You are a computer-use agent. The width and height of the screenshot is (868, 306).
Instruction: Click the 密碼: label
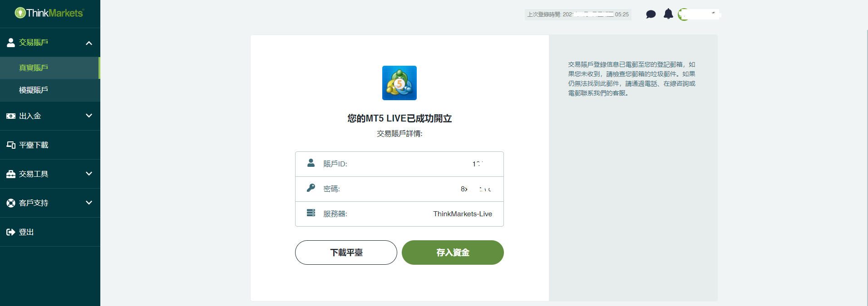(x=331, y=189)
